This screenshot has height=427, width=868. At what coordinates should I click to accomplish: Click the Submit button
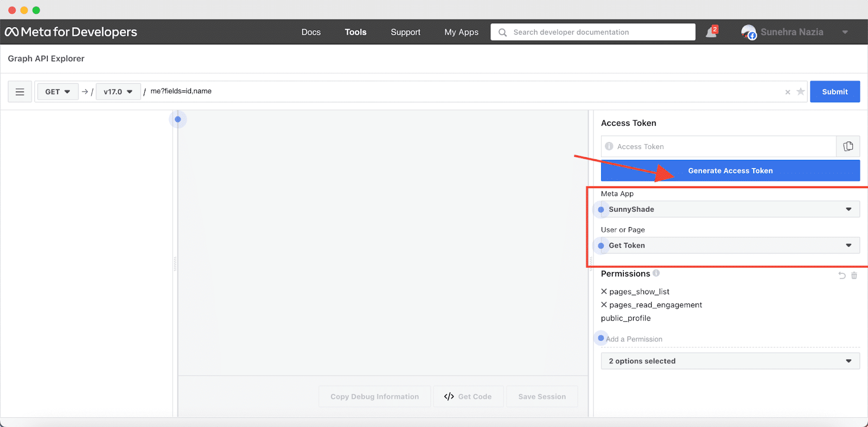click(835, 92)
